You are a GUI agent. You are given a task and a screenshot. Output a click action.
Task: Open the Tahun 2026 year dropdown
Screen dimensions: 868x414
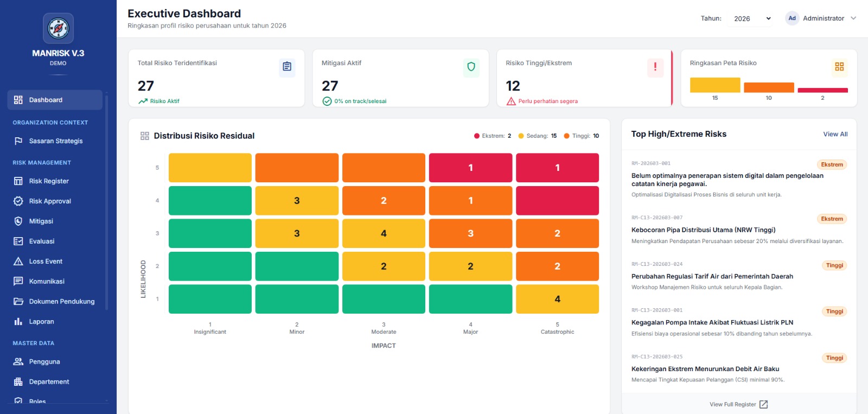tap(751, 18)
